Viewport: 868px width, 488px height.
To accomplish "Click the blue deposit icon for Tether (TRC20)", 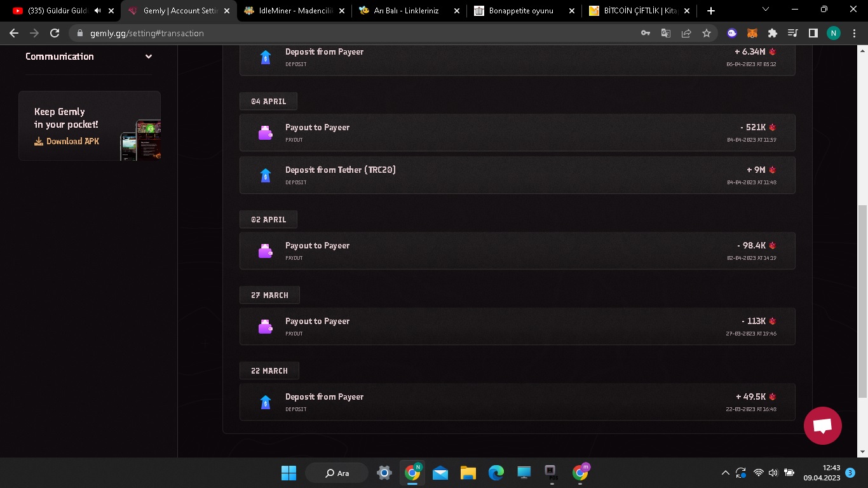I will coord(266,175).
